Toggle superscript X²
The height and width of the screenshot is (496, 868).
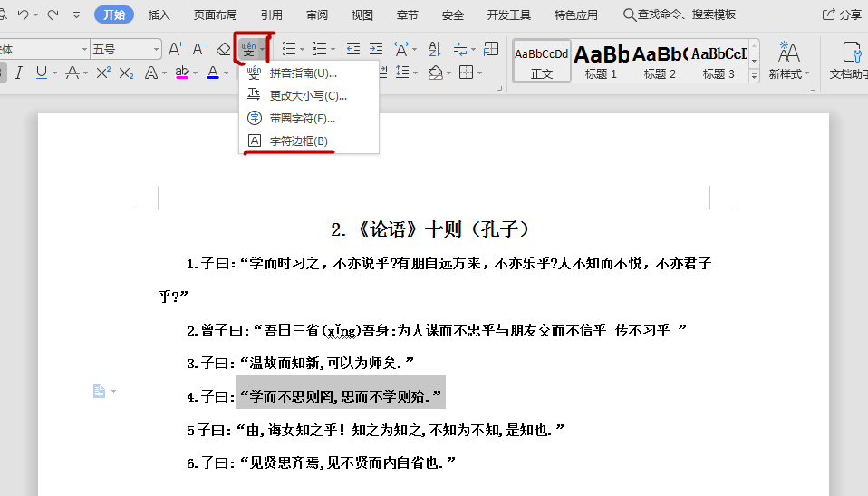103,73
